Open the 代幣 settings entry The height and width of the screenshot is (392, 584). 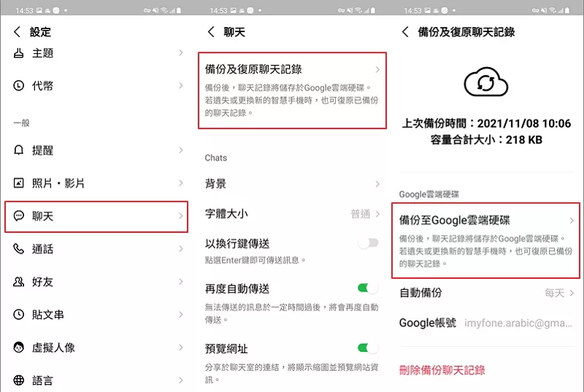(95, 85)
